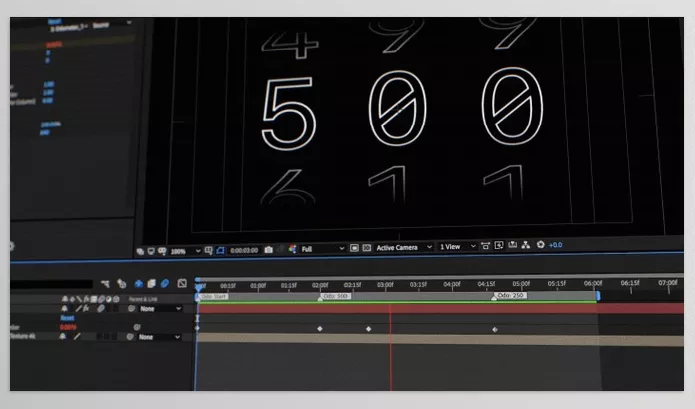Screen dimensions: 695x409
Task: Click quality switch on Texture 4k layer
Action: coord(77,336)
